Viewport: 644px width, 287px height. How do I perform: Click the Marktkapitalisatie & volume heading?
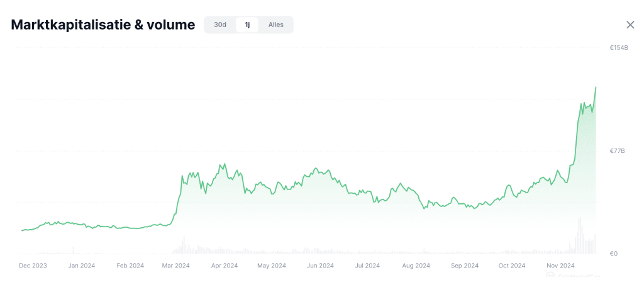tap(103, 25)
